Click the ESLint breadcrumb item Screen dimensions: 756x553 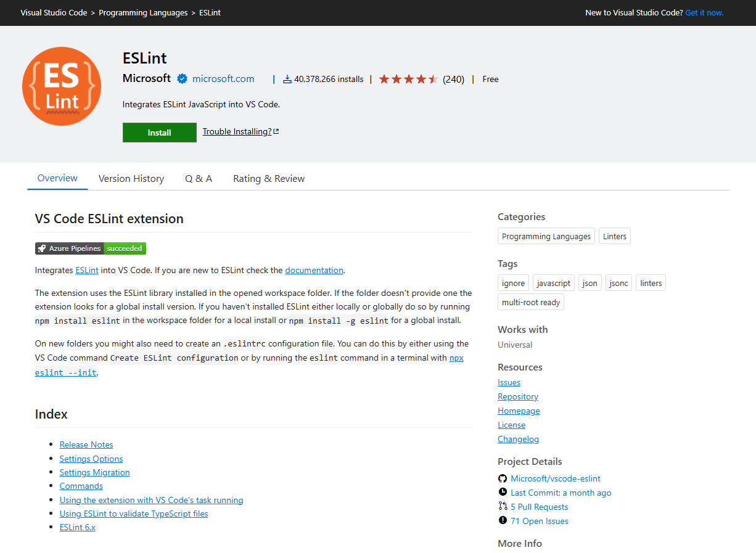(x=210, y=12)
